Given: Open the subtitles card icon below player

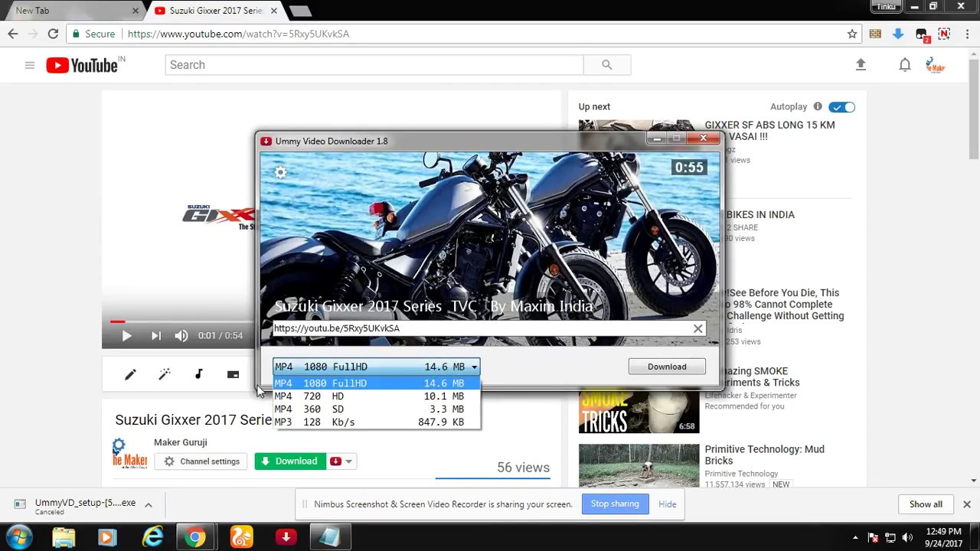Looking at the screenshot, I should [x=234, y=374].
